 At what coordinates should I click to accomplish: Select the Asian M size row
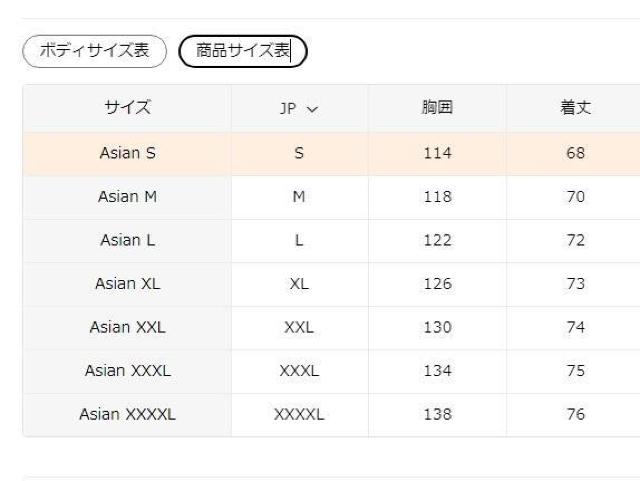coord(127,197)
